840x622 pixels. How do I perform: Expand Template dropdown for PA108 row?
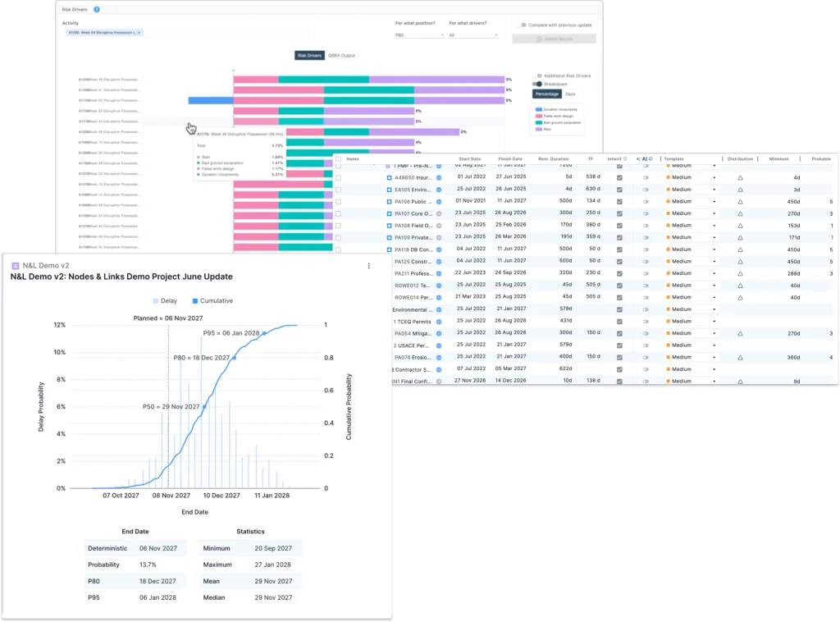[x=714, y=225]
